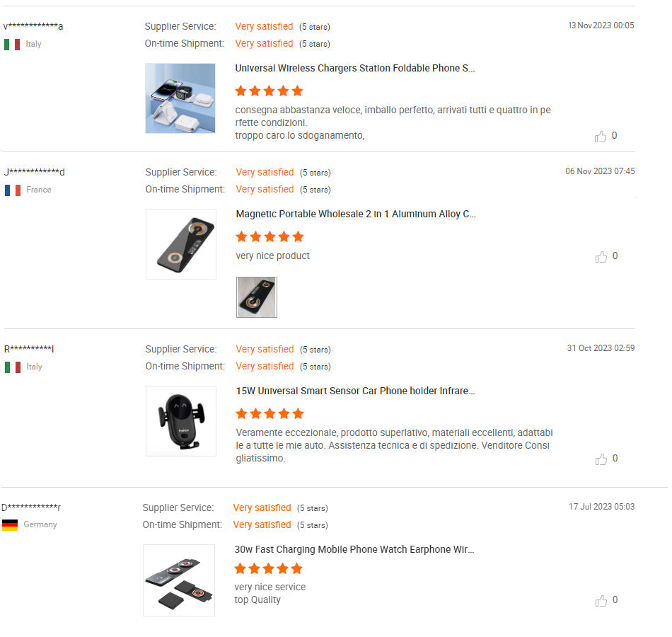Click the Italy flag beside reviewer v***a
This screenshot has width=672, height=637.
tap(12, 45)
